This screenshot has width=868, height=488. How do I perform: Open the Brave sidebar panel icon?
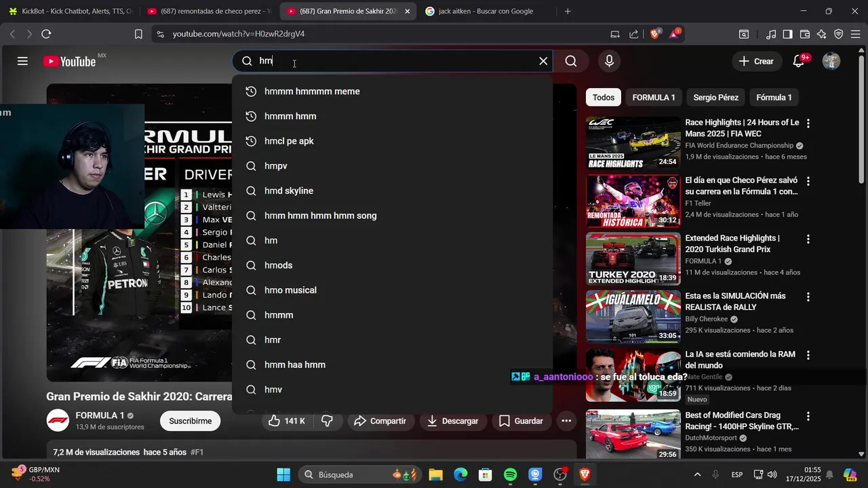(x=787, y=34)
